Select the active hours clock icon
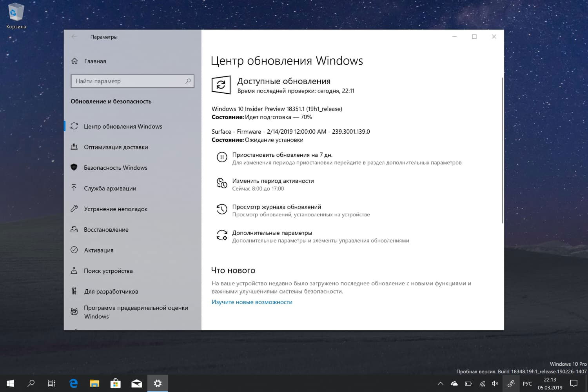 pos(222,183)
